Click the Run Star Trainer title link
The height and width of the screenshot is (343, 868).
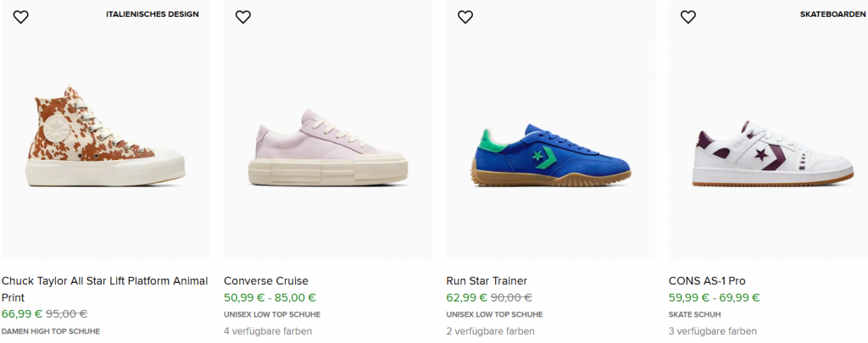coord(487,281)
